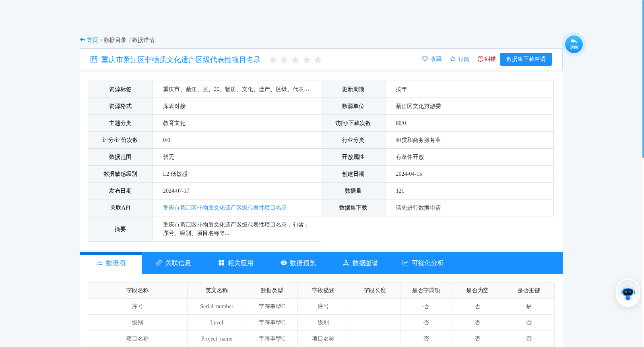The image size is (644, 347).
Task: Rate the dataset one star
Action: pyautogui.click(x=273, y=60)
